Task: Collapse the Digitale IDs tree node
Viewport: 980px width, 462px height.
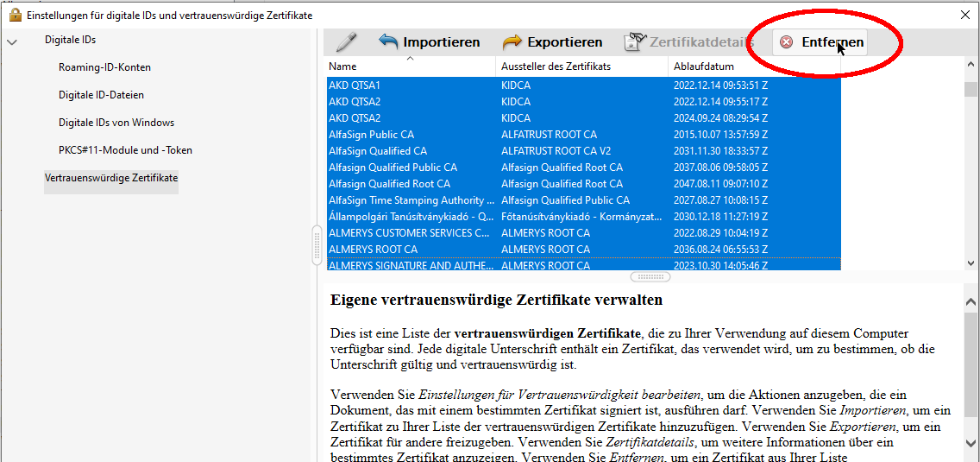Action: 12,42
